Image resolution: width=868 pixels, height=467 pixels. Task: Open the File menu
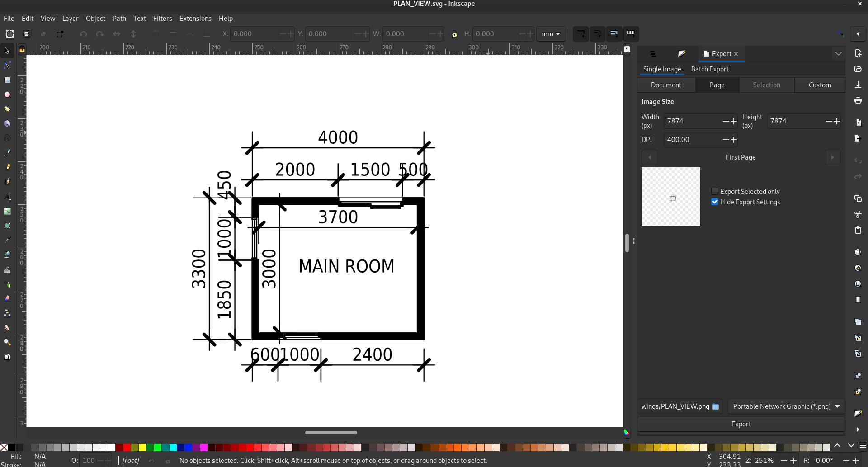point(9,19)
